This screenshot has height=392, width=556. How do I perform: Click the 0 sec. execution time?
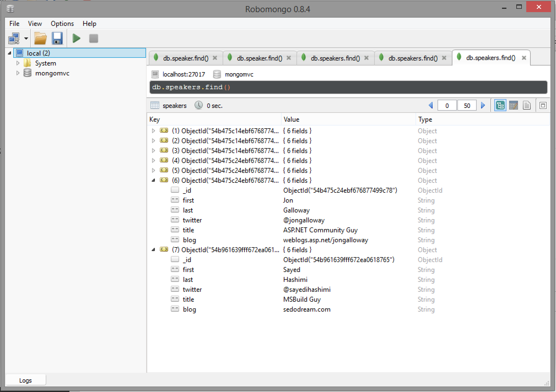[x=215, y=106]
